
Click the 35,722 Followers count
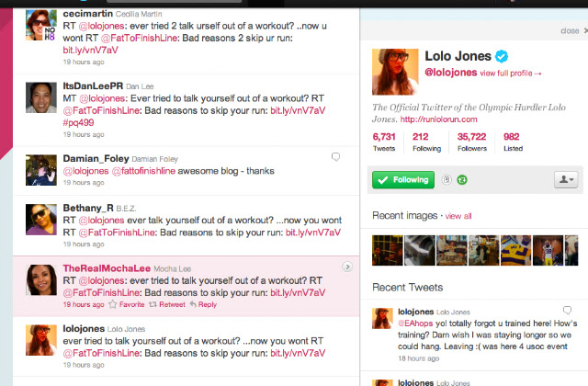point(471,142)
